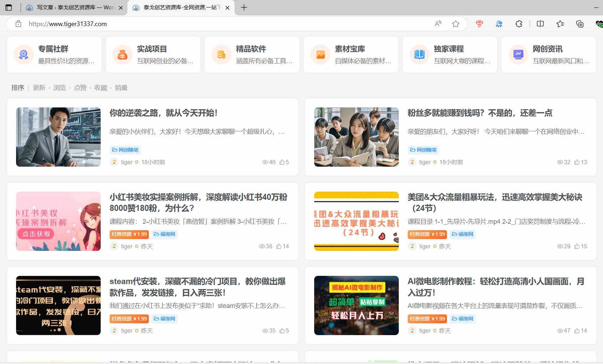Click the 素材宝库 picture icon

320,55
